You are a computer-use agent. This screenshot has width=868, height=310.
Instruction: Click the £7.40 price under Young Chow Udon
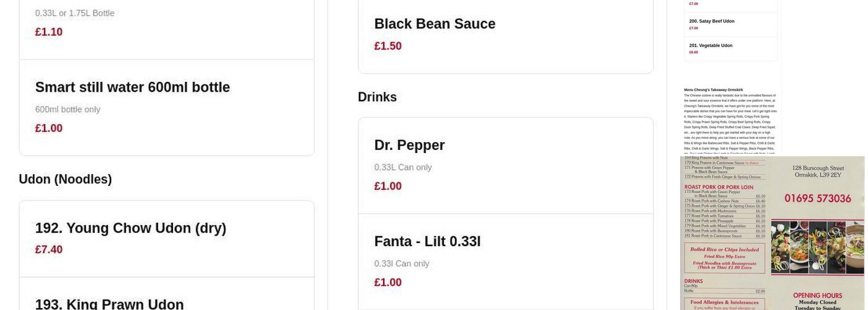49,249
